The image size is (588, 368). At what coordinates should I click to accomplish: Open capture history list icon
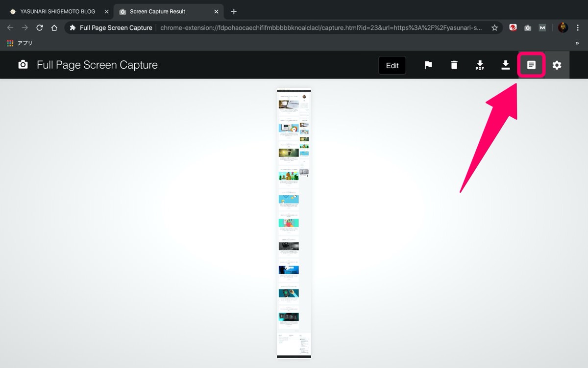[x=531, y=65]
